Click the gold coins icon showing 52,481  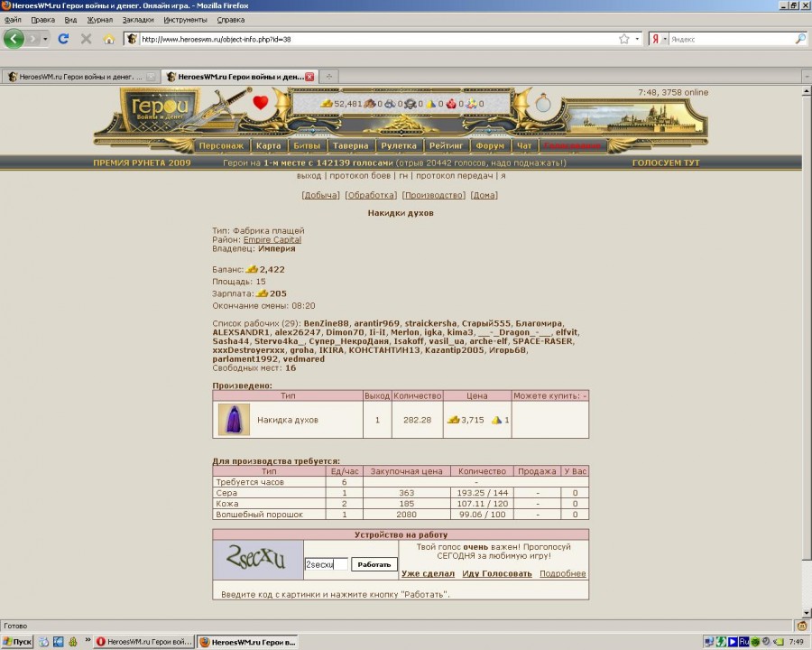327,104
